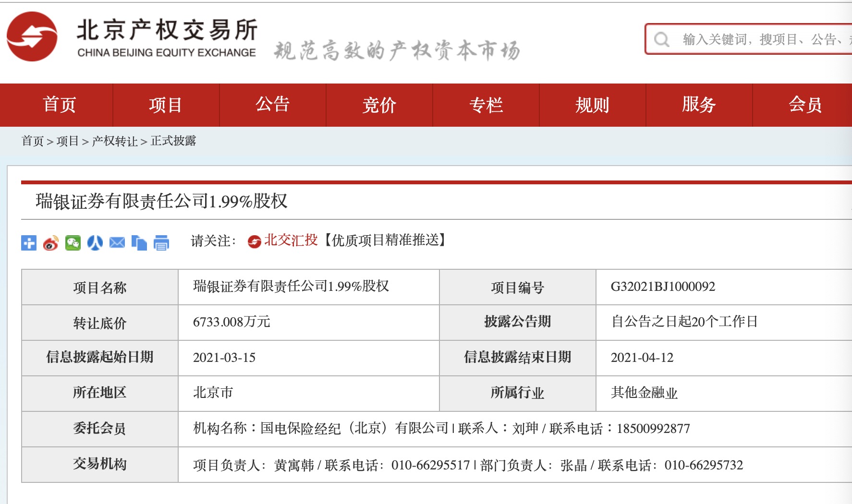852x504 pixels.
Task: Select the project number G32021BJ1000092
Action: 663,287
